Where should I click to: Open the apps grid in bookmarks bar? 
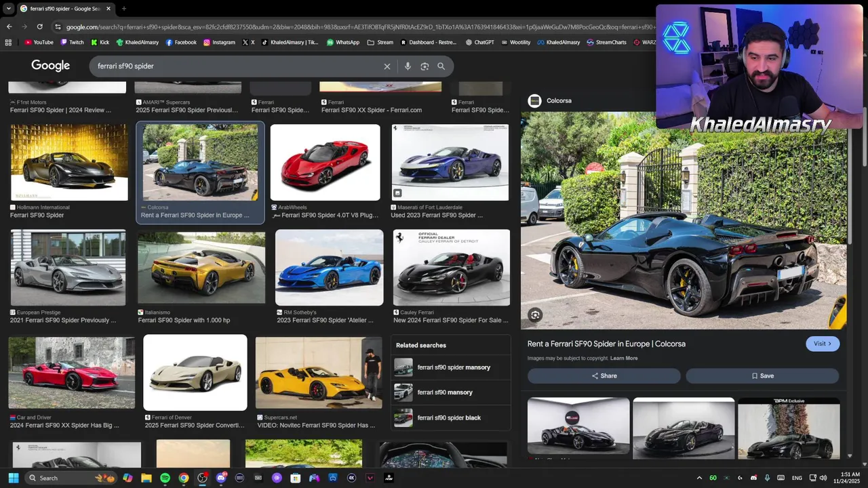[x=8, y=42]
